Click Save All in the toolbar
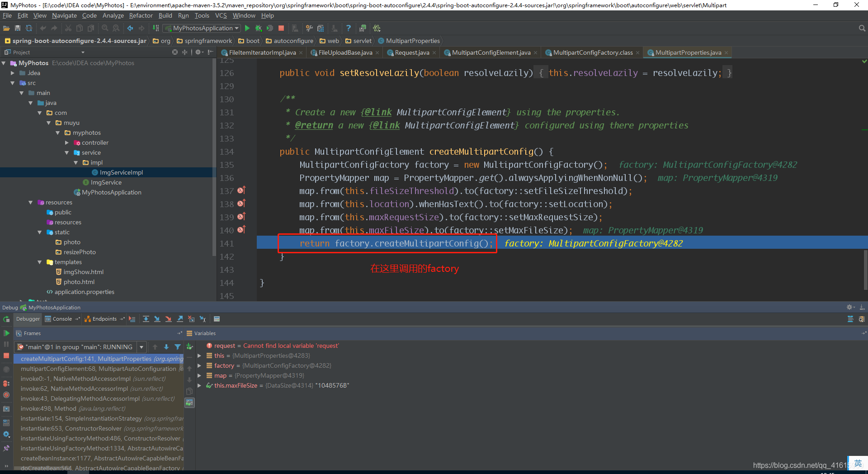The image size is (868, 474). pos(18,28)
